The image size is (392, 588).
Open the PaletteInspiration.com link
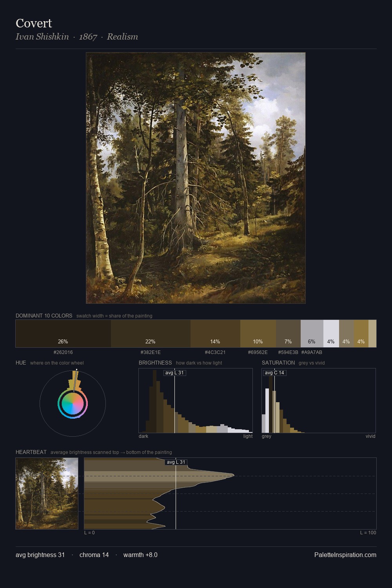click(x=345, y=555)
